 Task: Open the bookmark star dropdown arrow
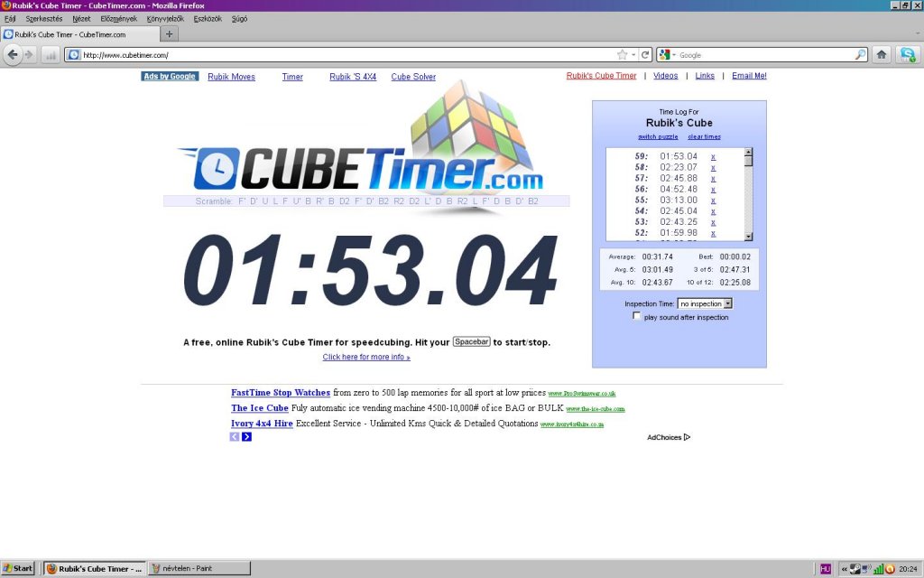(x=633, y=55)
